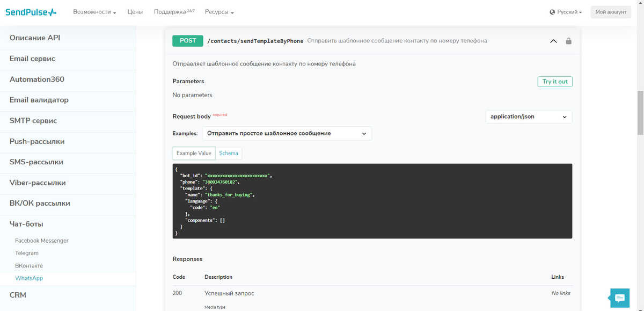The image size is (644, 311).
Task: Collapse the sendTemplateByPhone endpoint with chevron
Action: (x=553, y=41)
